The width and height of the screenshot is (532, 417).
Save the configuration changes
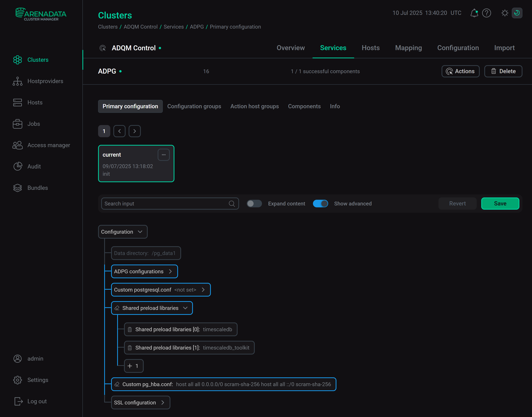pyautogui.click(x=500, y=203)
